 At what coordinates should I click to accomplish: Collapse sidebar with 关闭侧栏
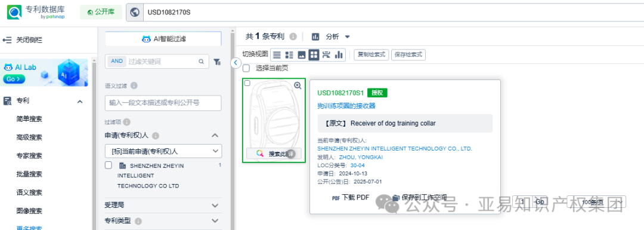tap(23, 40)
